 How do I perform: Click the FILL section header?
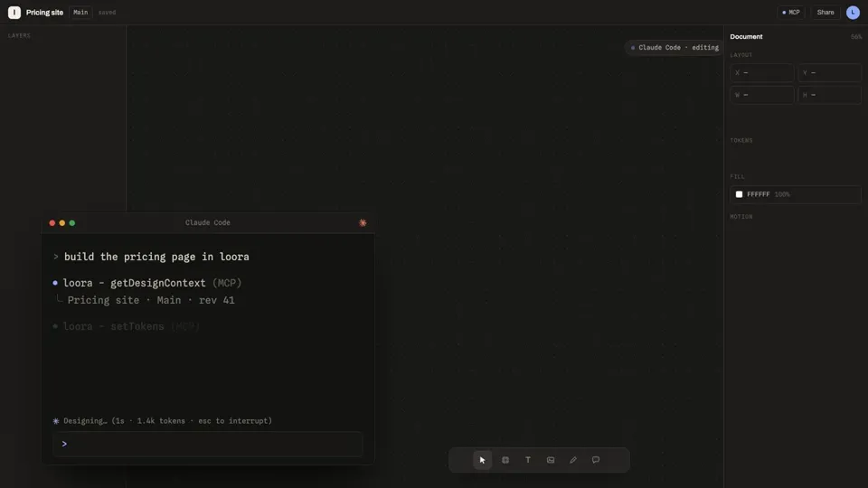738,176
